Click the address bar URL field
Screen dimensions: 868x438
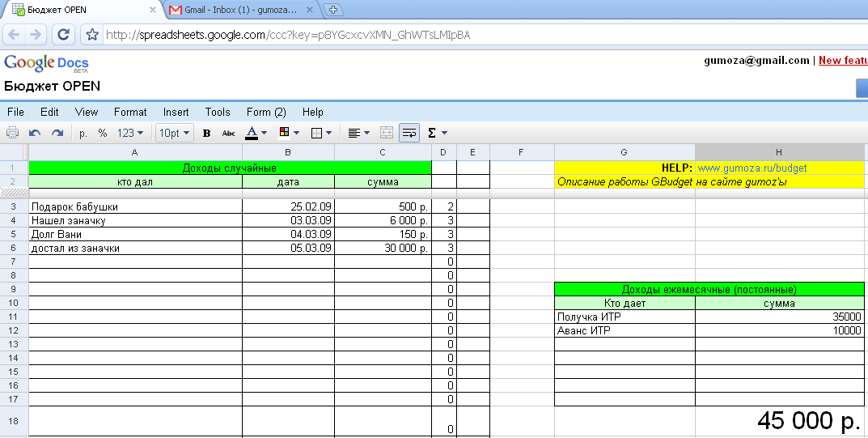tap(485, 35)
